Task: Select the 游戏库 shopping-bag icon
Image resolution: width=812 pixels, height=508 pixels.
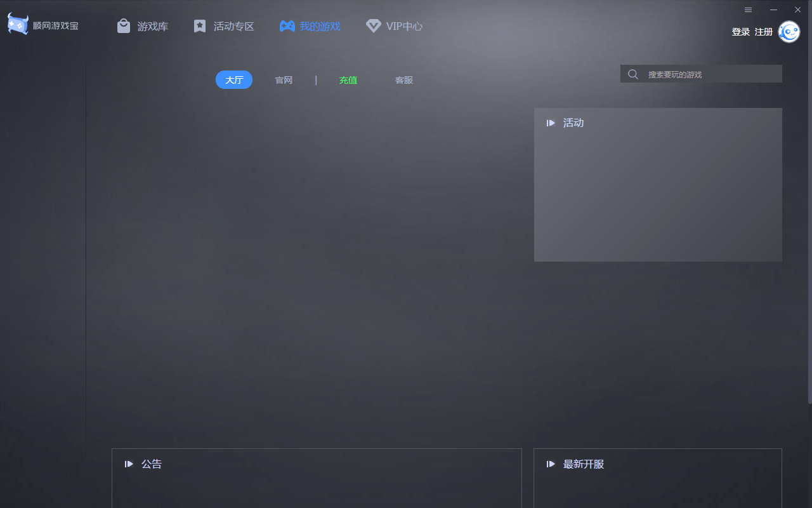Action: point(122,25)
